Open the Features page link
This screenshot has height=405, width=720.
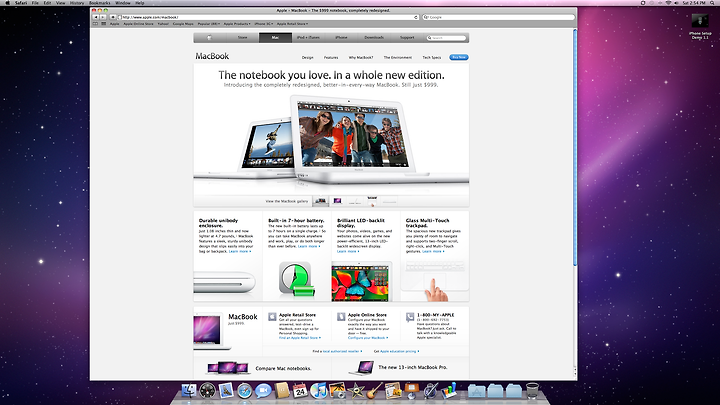(x=331, y=57)
